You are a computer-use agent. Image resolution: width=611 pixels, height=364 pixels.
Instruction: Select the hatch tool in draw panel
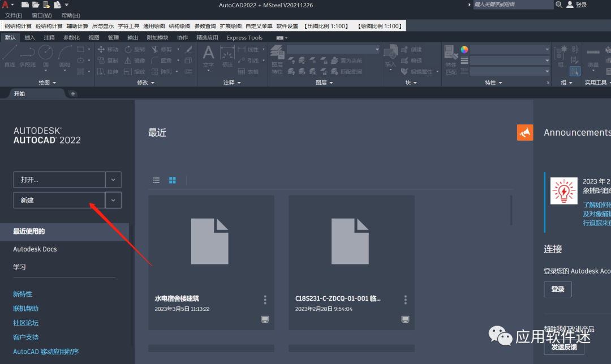[81, 71]
